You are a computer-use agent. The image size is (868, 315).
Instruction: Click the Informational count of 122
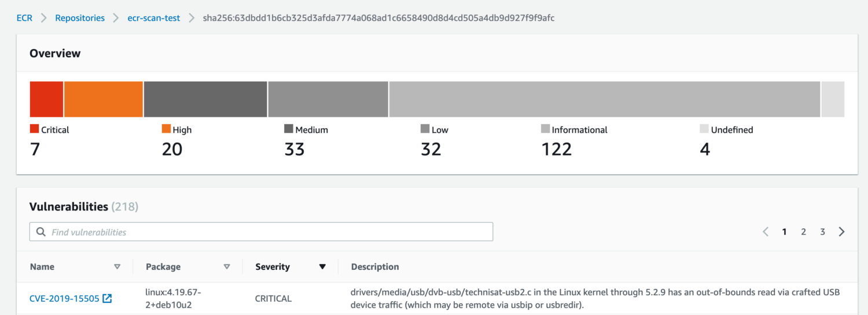(x=557, y=149)
